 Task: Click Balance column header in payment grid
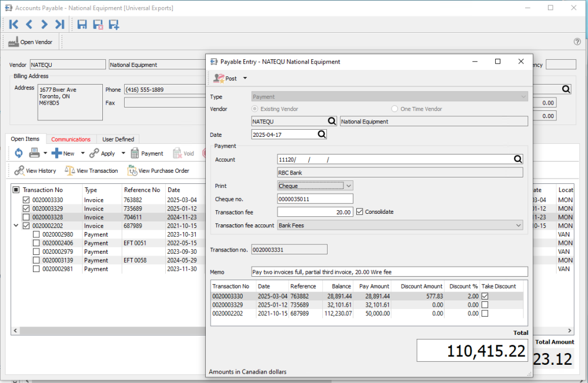tap(341, 286)
